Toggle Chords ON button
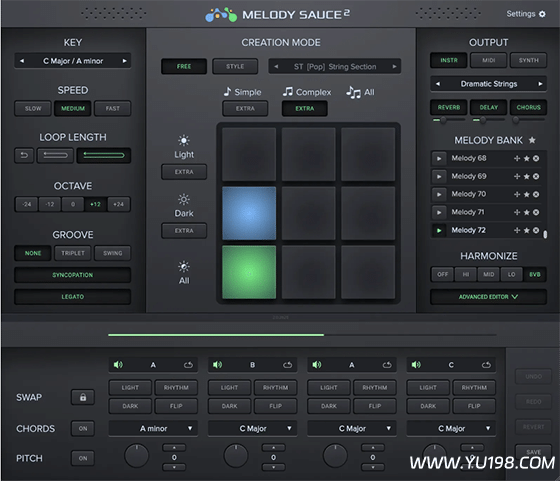This screenshot has width=560, height=481. point(83,429)
